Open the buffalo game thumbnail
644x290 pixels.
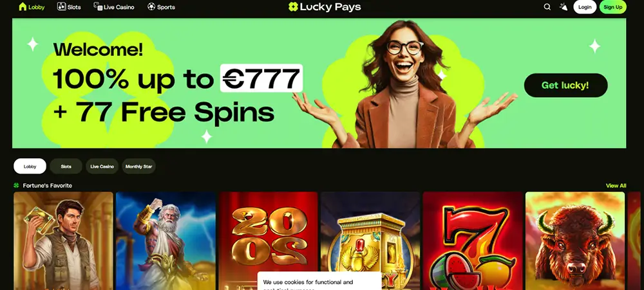point(575,240)
